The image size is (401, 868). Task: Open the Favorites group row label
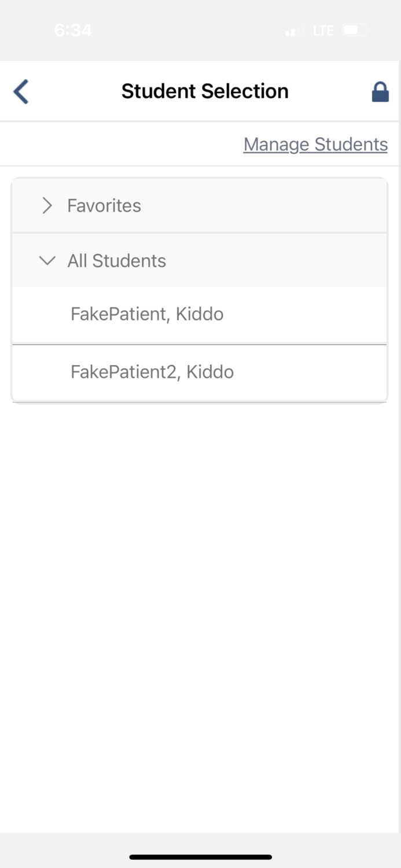pyautogui.click(x=104, y=205)
